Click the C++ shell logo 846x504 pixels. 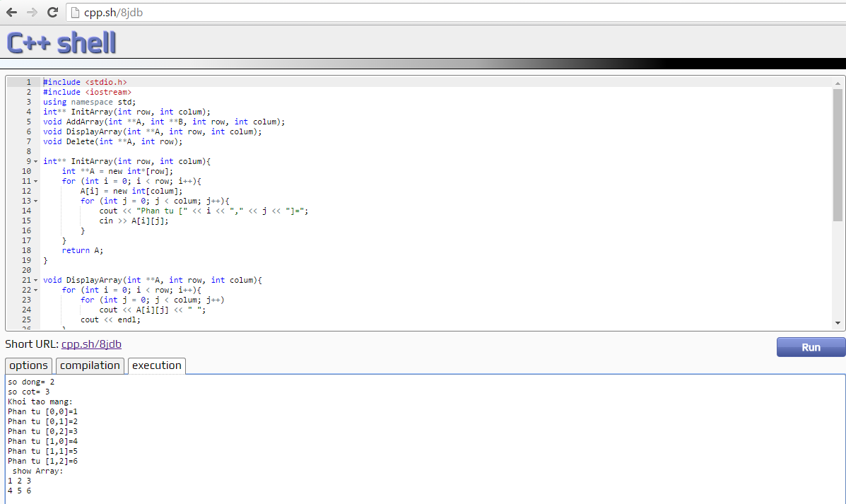[61, 42]
